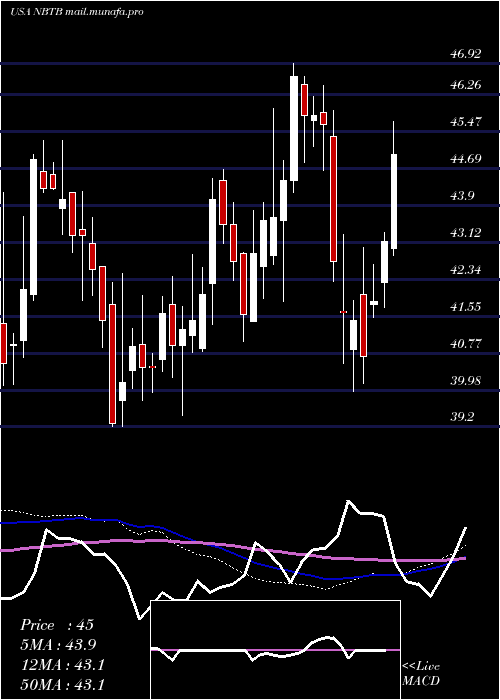Click the 41.55 price level label
The width and height of the screenshot is (500, 700).
[466, 307]
